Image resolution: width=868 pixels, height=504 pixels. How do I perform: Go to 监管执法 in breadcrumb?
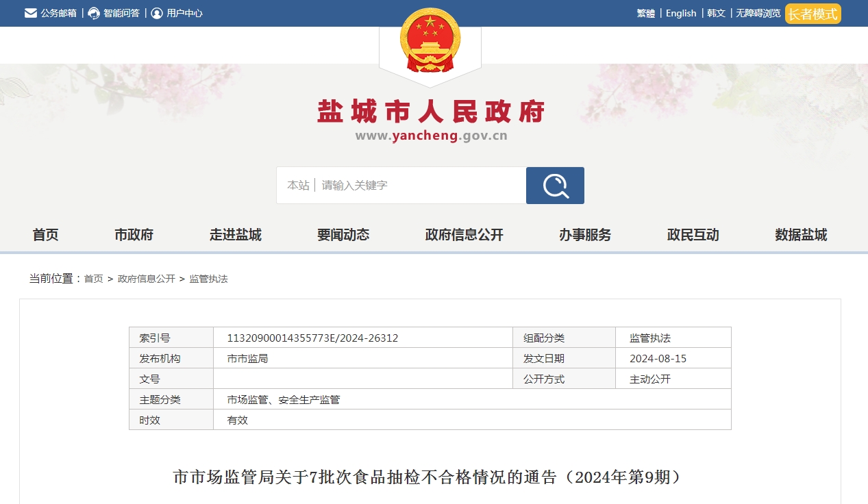[x=209, y=279]
